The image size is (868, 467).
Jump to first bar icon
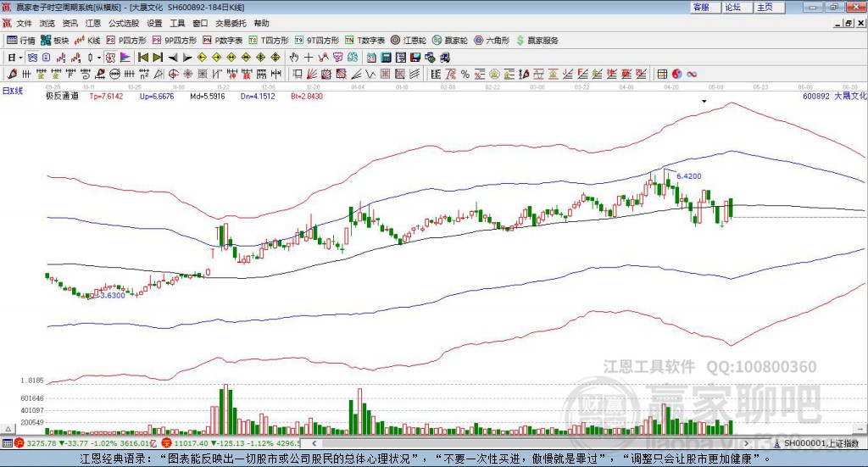point(142,58)
